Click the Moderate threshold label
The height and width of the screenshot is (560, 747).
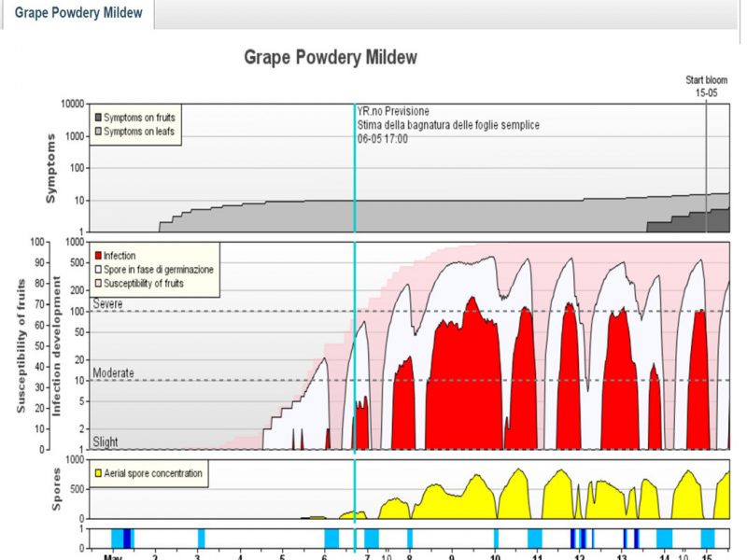[113, 373]
